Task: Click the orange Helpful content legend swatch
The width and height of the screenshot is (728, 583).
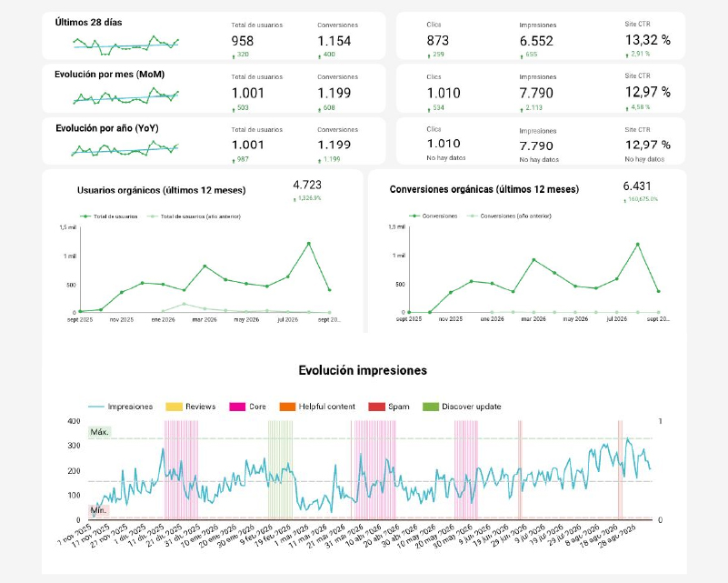Action: click(x=287, y=407)
